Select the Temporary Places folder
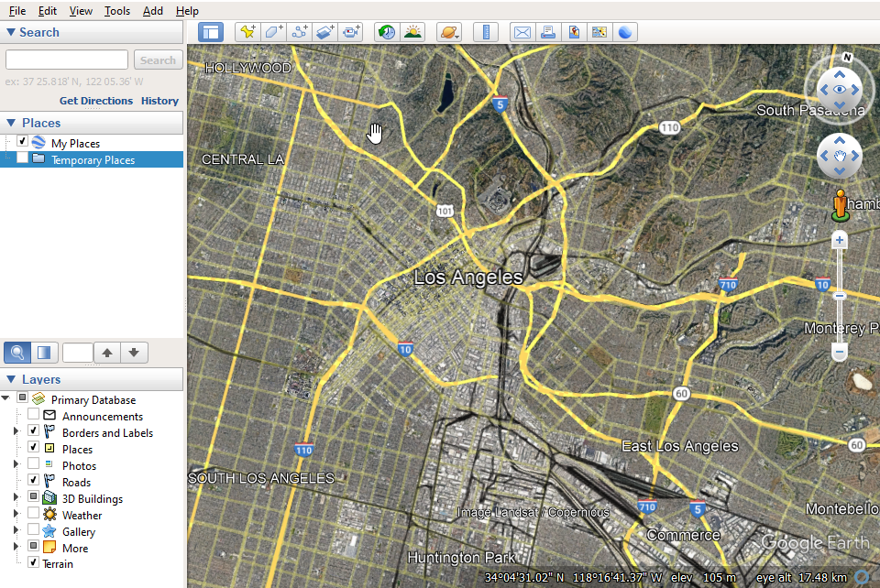This screenshot has width=880, height=588. coord(92,159)
